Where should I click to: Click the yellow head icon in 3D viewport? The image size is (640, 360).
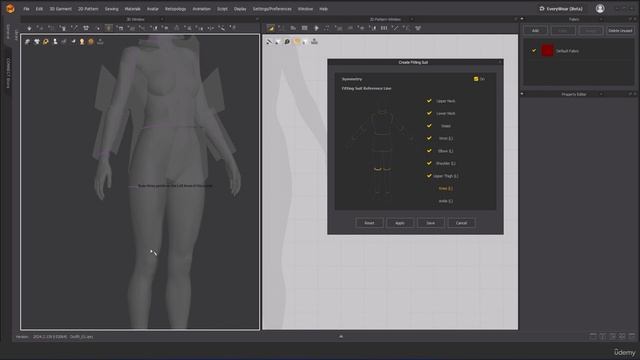82,42
